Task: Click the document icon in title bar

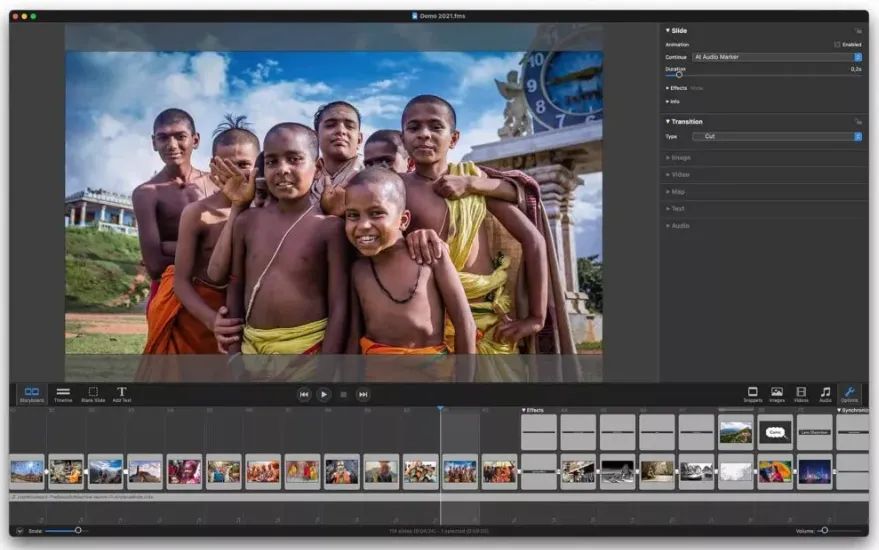Action: click(414, 16)
